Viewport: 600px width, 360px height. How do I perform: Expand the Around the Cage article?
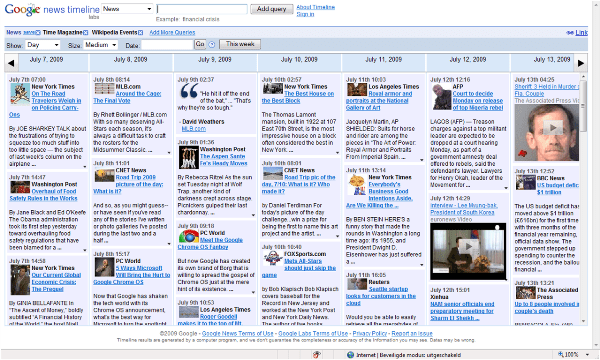coord(169,153)
